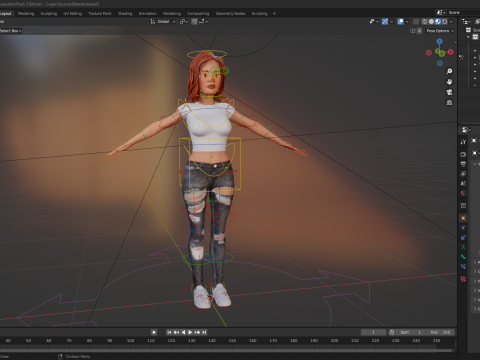Screen dimensions: 480x360
Task: Click the current frame number field
Action: [373, 332]
